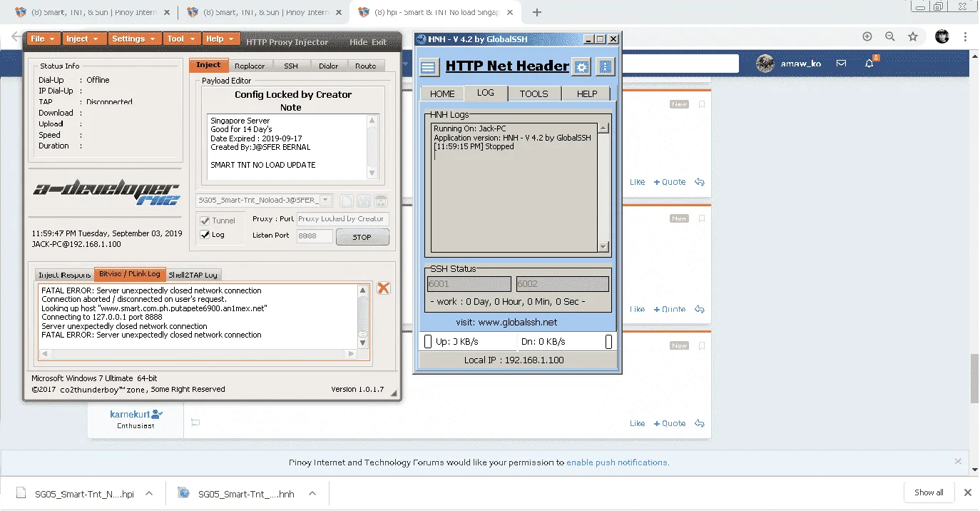
Task: Click the HNH hamburger menu icon
Action: pos(428,68)
